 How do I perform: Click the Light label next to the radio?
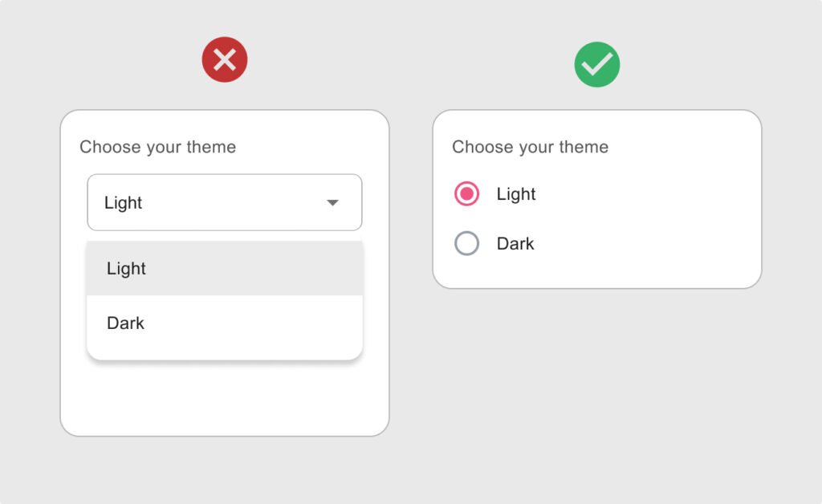click(x=518, y=194)
